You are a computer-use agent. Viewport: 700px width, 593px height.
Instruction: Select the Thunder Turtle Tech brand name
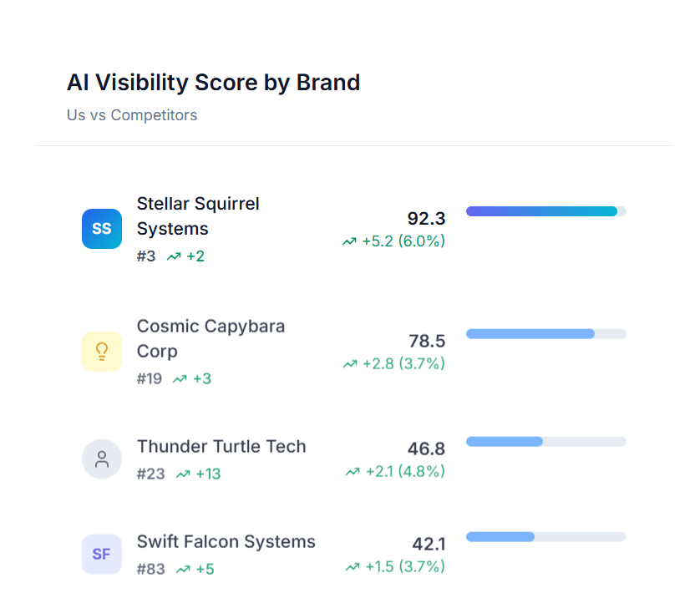click(x=221, y=446)
